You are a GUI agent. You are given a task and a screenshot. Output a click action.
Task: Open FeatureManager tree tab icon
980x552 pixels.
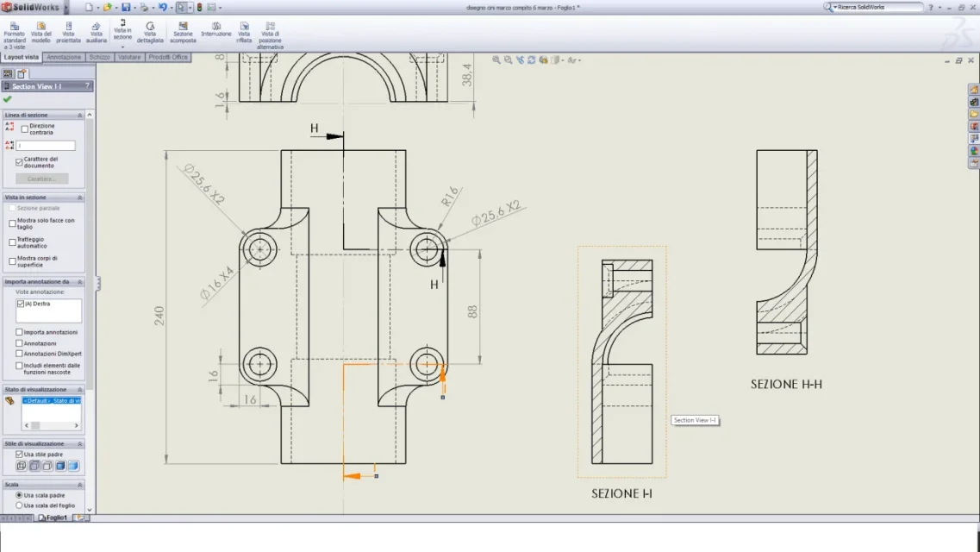8,74
